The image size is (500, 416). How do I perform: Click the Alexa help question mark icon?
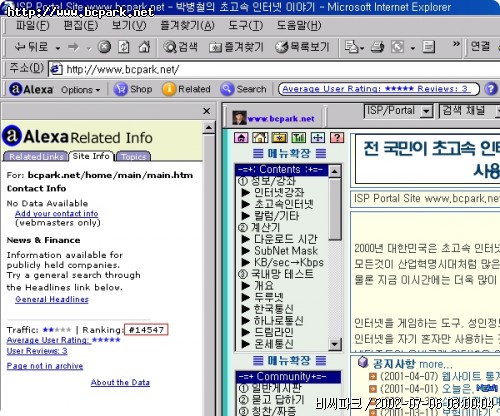[x=490, y=89]
